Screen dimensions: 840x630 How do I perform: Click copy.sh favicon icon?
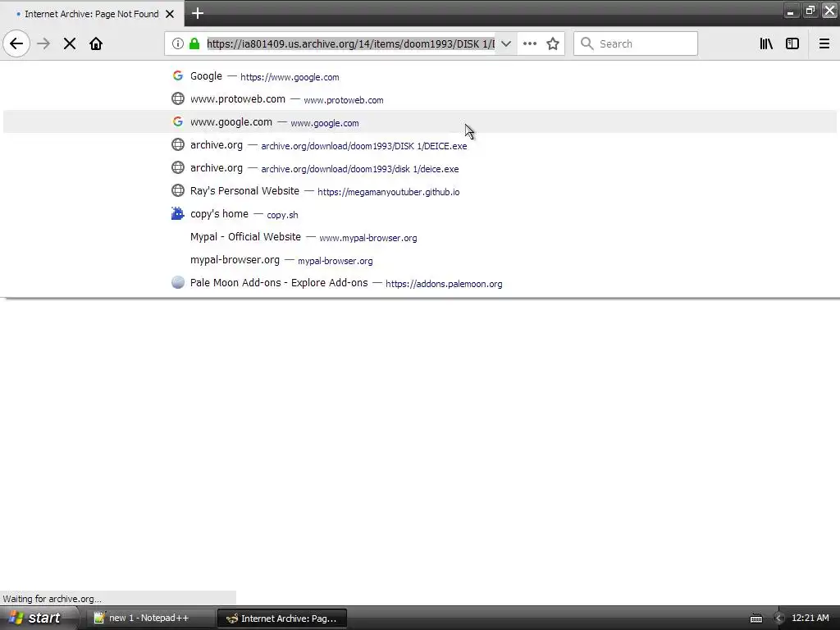[x=178, y=214]
